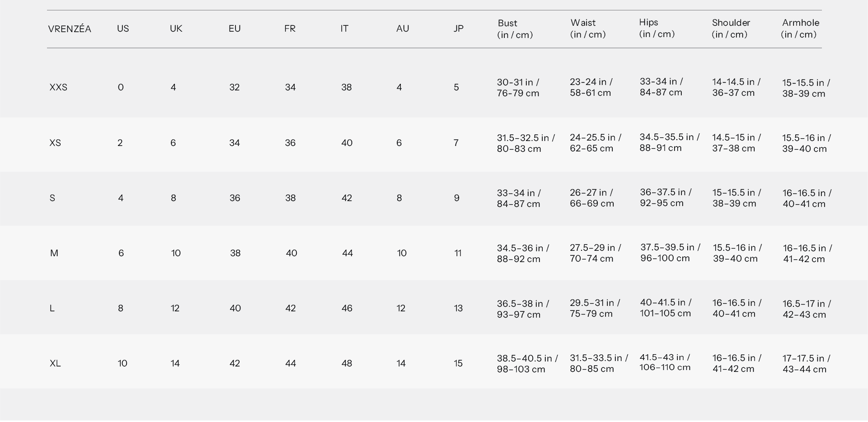Click the XL size row label
The width and height of the screenshot is (868, 422).
coord(55,363)
